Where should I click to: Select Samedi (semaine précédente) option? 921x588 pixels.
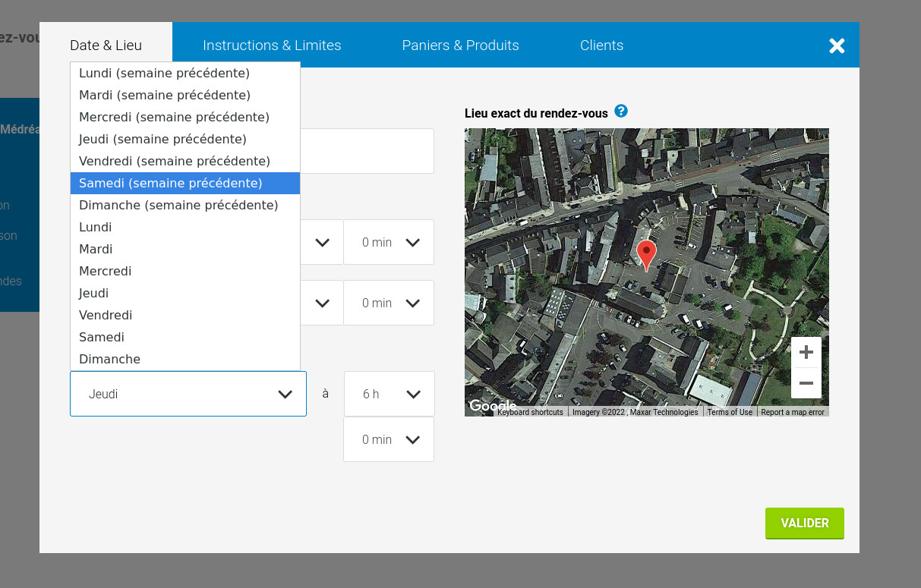(x=171, y=183)
